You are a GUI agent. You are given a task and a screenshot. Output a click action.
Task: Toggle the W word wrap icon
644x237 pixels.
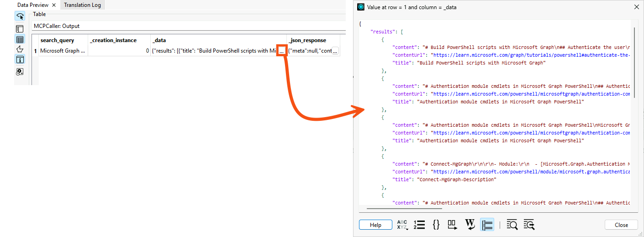point(470,225)
